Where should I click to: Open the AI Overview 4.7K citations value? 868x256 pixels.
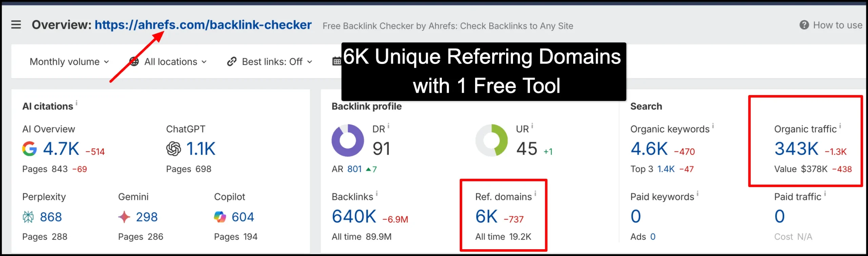[61, 149]
